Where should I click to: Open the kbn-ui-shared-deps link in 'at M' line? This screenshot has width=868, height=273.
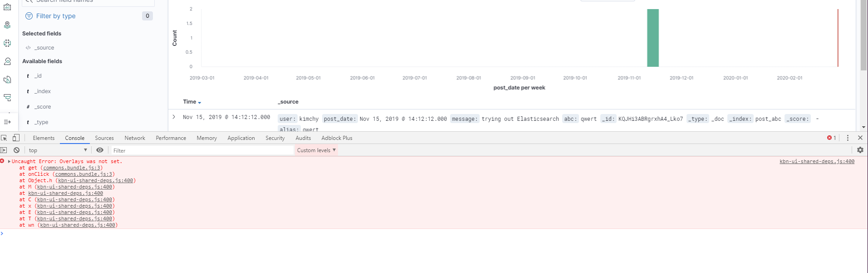tap(75, 187)
